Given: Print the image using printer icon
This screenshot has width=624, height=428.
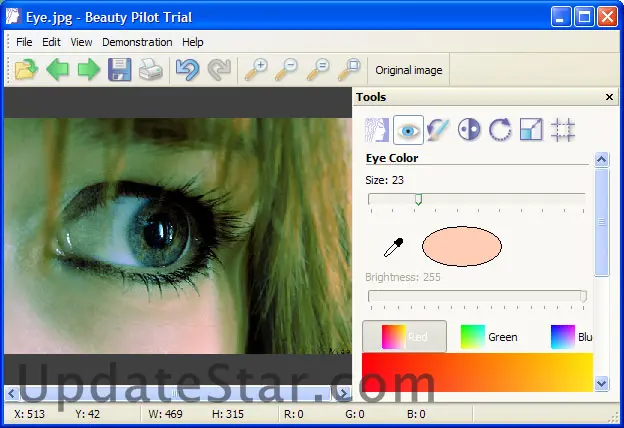Looking at the screenshot, I should [x=151, y=70].
